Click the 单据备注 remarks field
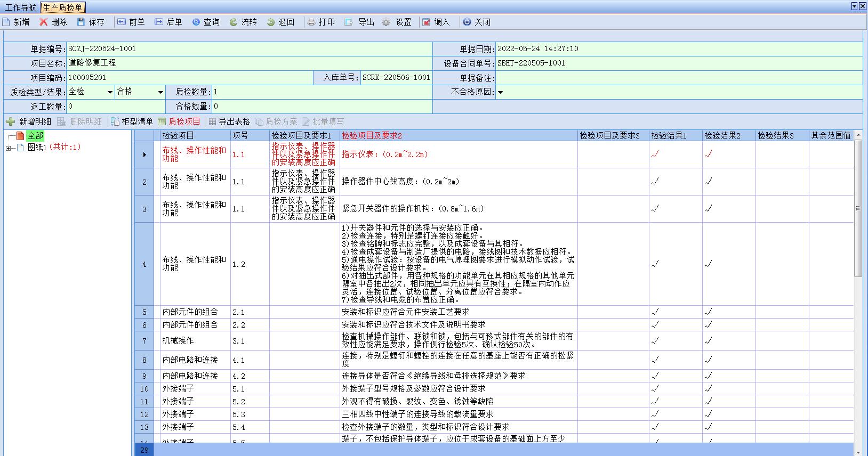This screenshot has width=868, height=456. pos(679,78)
